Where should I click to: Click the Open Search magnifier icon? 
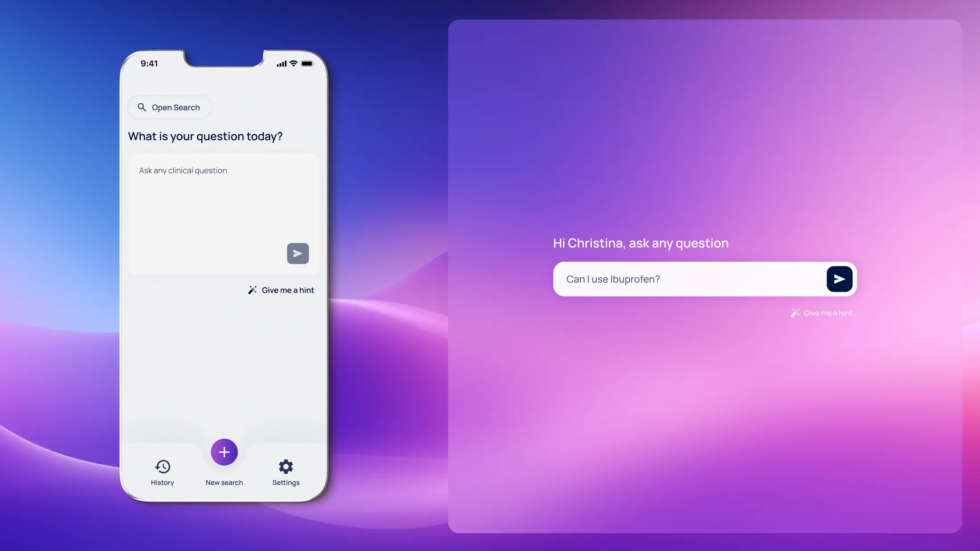pos(141,107)
